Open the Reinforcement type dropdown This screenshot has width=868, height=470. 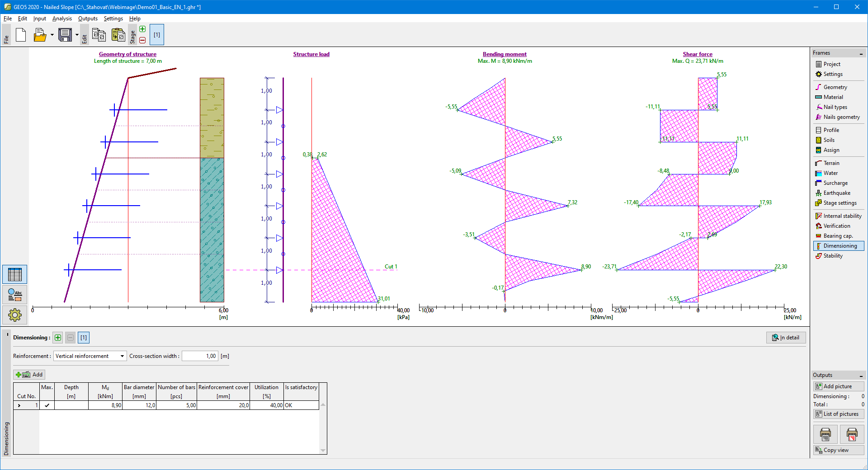90,356
